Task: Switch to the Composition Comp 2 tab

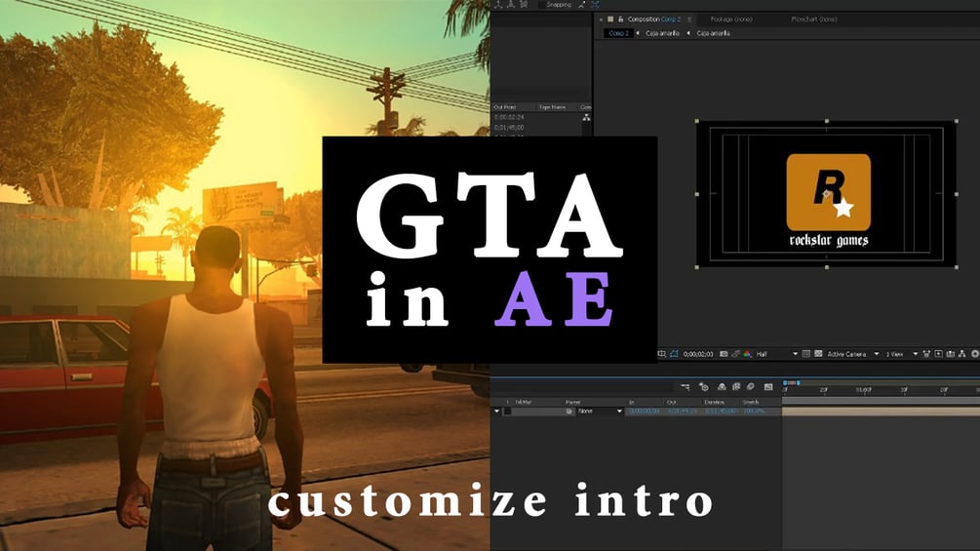Action: 653,20
